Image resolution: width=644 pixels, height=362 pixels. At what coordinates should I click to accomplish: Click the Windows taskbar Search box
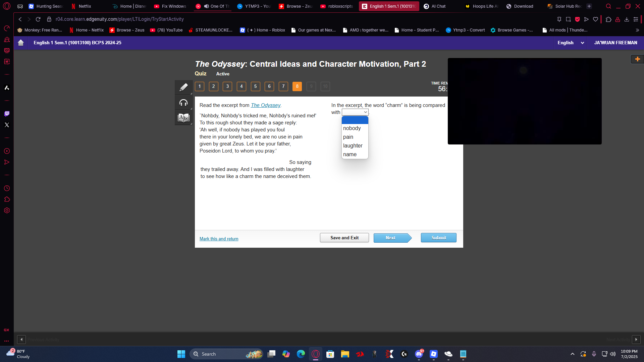[x=226, y=354]
